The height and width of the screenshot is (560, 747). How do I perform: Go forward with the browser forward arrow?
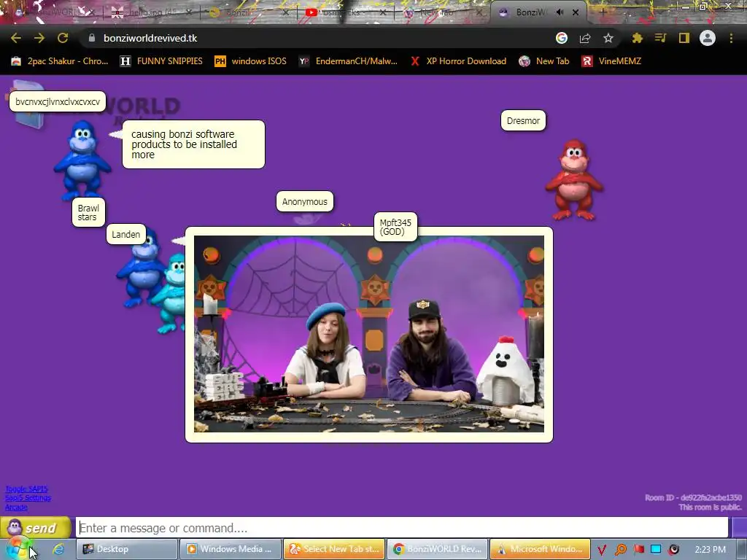pyautogui.click(x=39, y=38)
